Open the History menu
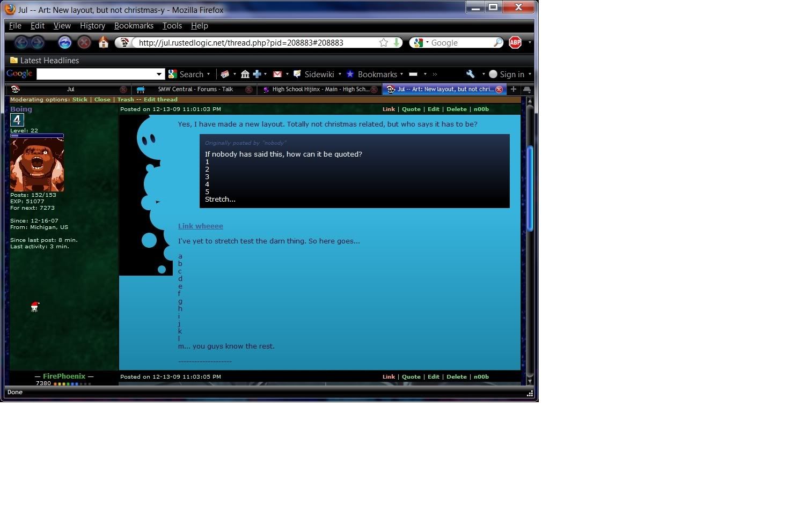 click(92, 26)
